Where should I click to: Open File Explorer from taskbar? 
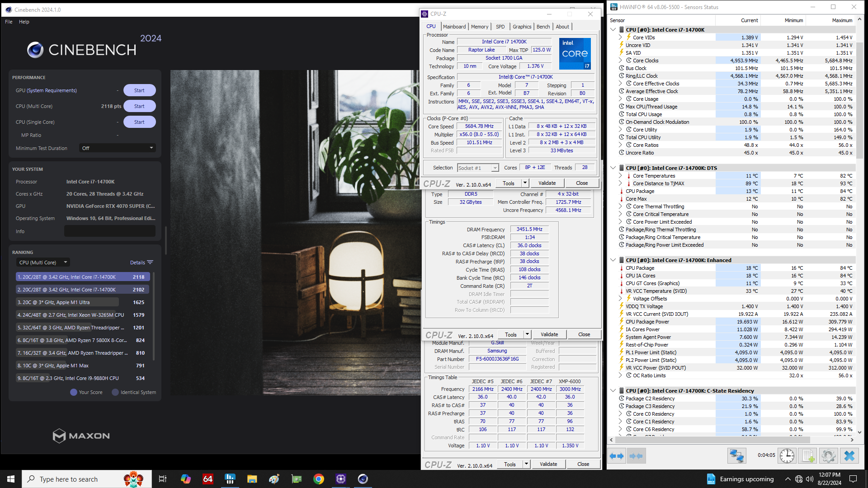tap(252, 479)
